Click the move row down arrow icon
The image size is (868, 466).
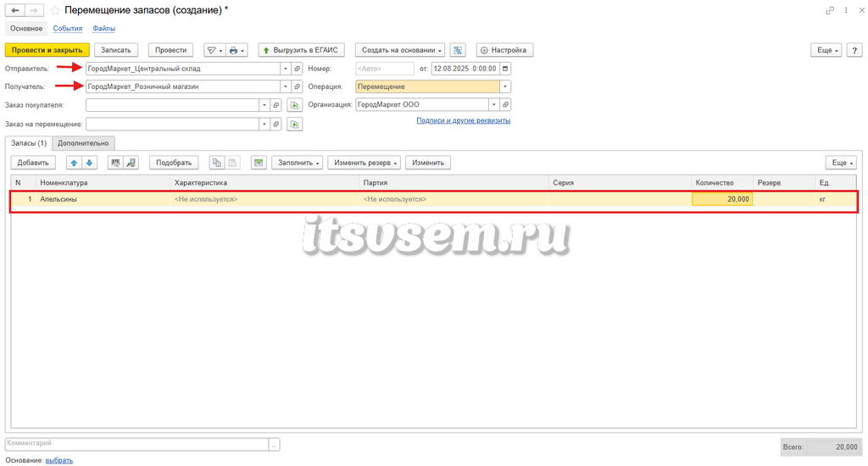[89, 163]
